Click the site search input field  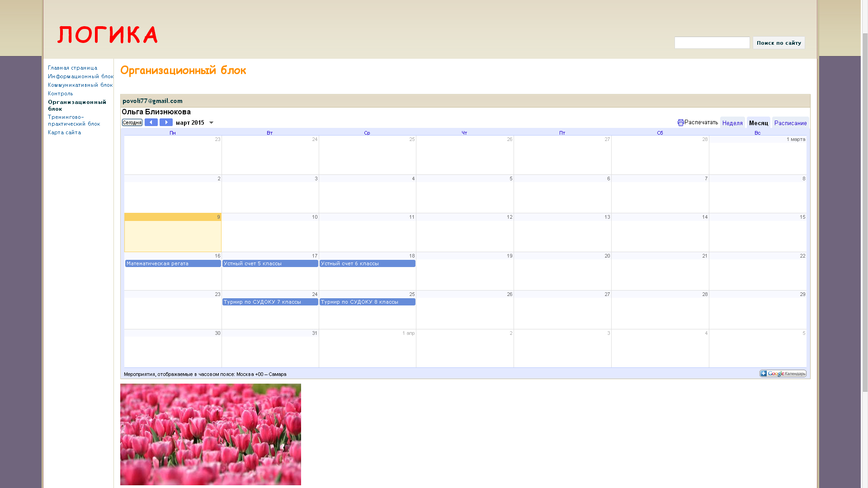click(x=712, y=43)
